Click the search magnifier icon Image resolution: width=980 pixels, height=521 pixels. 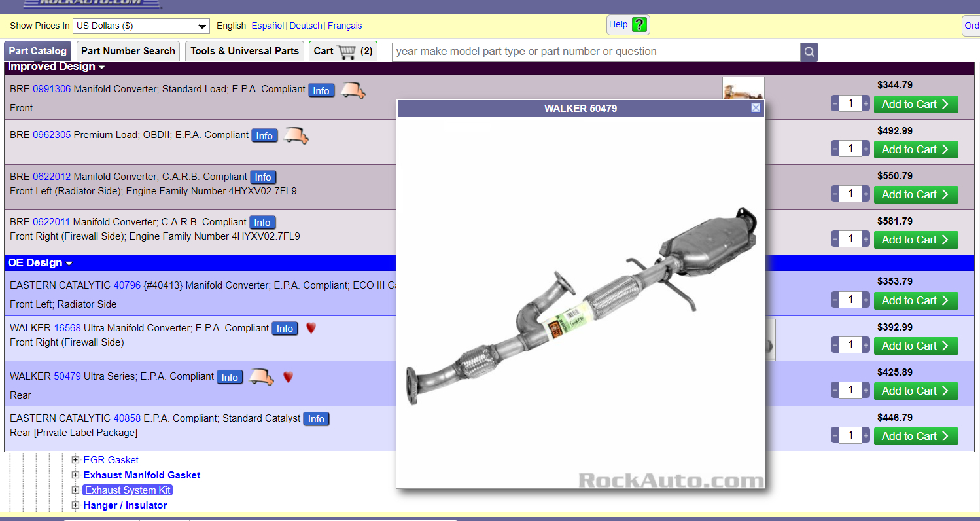809,52
